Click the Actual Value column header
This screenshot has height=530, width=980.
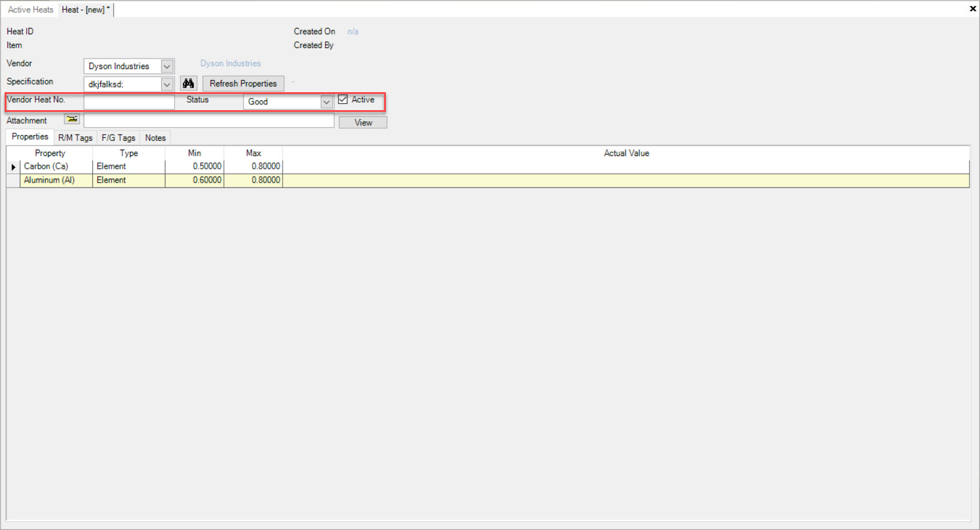tap(626, 153)
